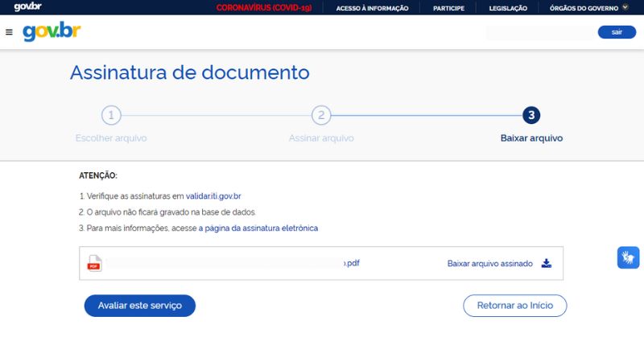Click the sair logout button
Image resolution: width=644 pixels, height=362 pixels.
pos(617,32)
